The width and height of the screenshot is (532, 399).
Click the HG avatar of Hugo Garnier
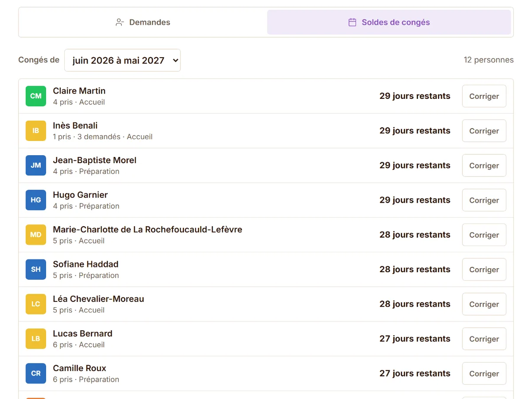coord(36,200)
